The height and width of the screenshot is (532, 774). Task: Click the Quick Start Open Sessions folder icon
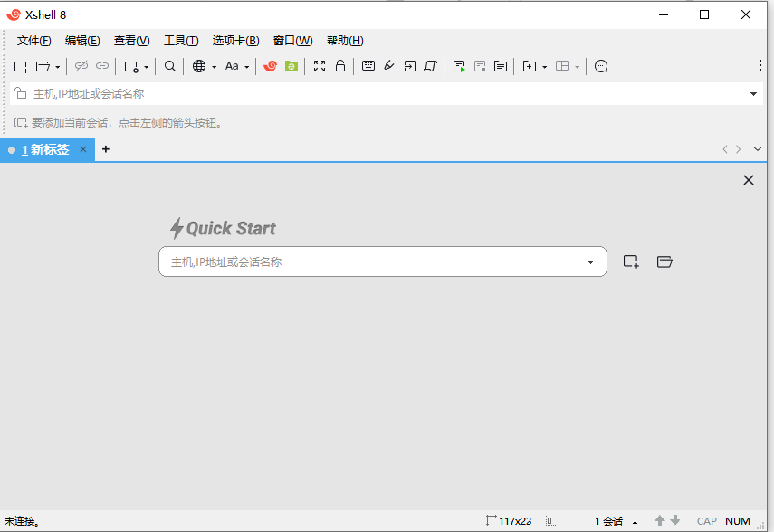664,261
